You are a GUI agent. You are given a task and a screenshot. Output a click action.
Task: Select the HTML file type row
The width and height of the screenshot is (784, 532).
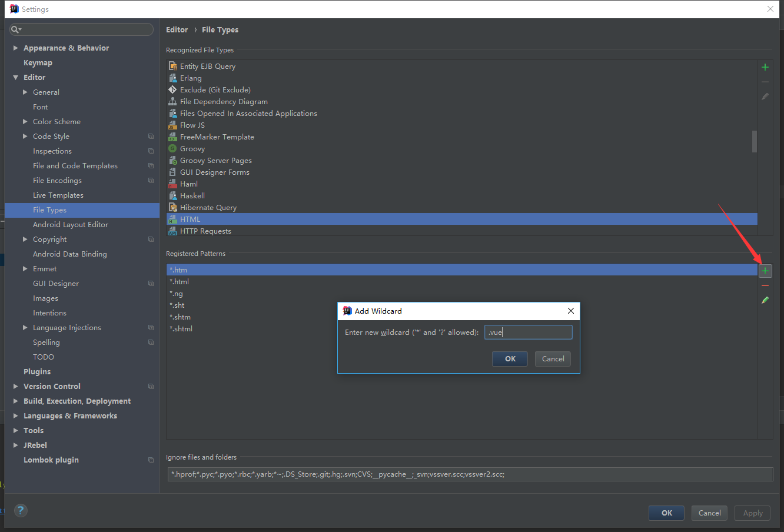click(x=462, y=219)
